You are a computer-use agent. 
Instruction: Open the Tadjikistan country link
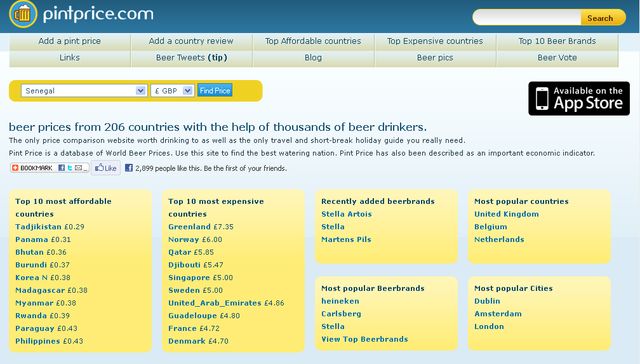point(38,227)
